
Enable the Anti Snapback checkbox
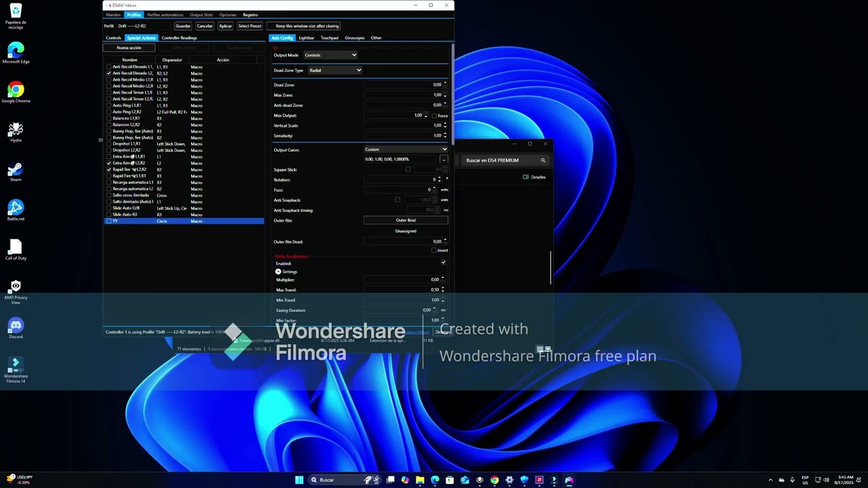click(397, 200)
